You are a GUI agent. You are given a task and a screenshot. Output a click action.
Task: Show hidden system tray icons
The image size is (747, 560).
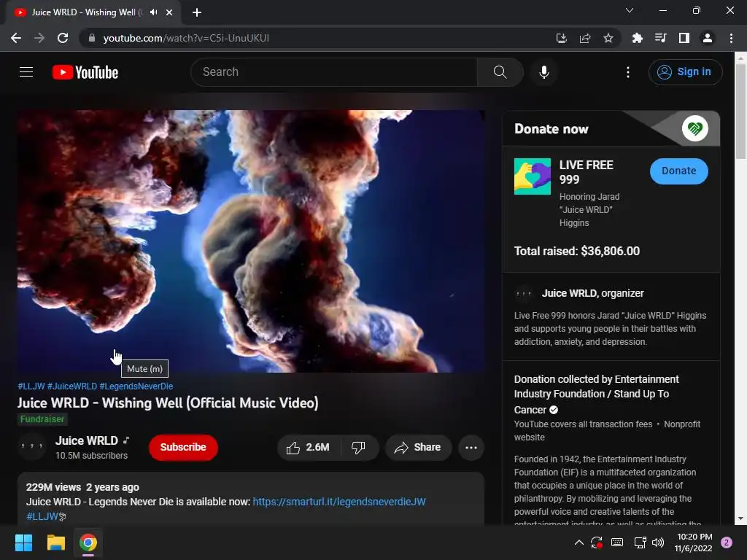pyautogui.click(x=578, y=542)
